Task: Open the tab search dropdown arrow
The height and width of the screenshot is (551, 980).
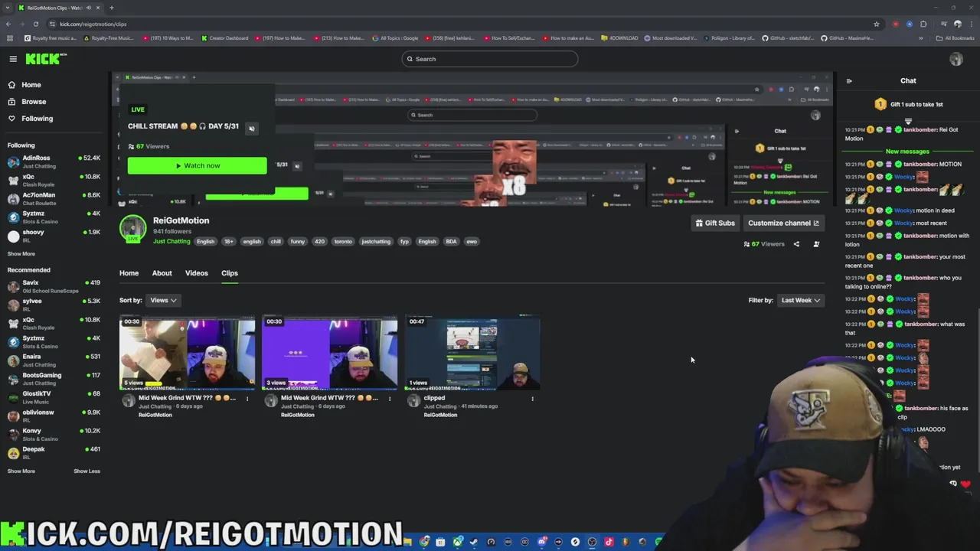Action: click(8, 8)
